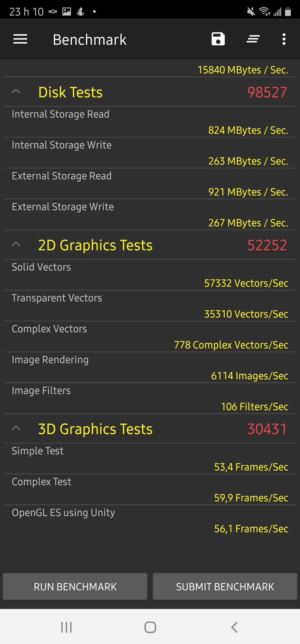Tap the save floppy disk icon
The image size is (300, 644).
(218, 39)
